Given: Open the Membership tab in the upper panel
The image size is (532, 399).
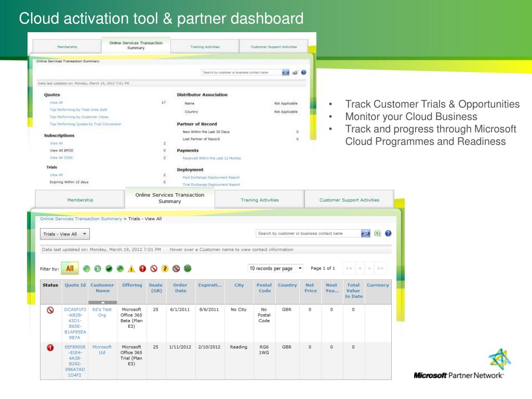Looking at the screenshot, I should click(x=67, y=47).
